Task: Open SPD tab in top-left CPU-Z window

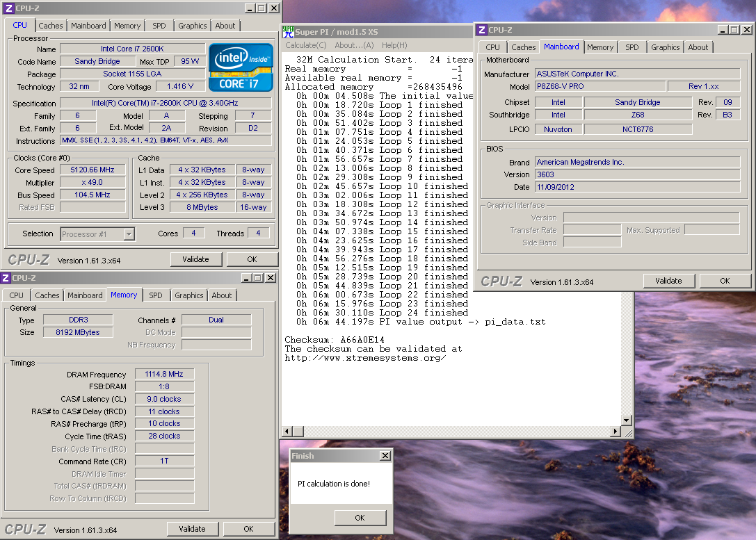Action: (x=159, y=26)
